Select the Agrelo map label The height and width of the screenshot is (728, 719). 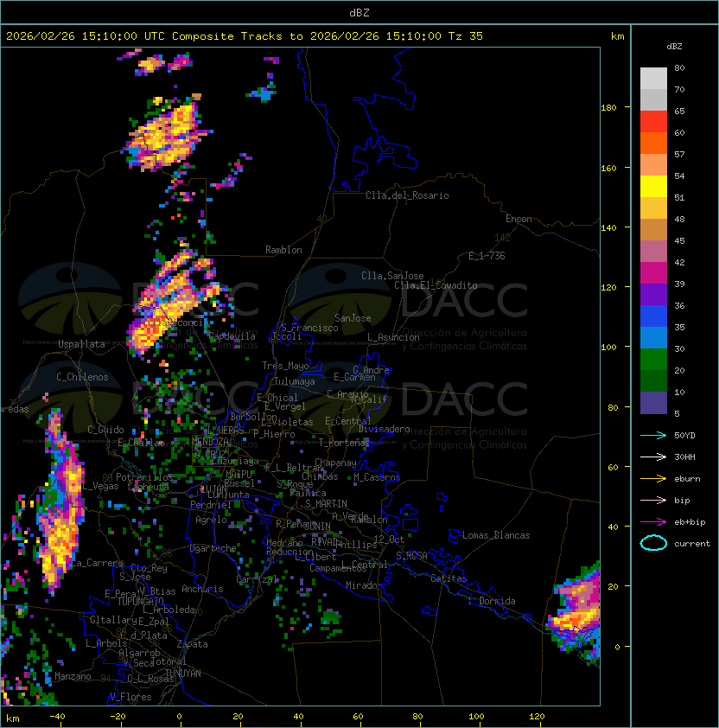(211, 520)
